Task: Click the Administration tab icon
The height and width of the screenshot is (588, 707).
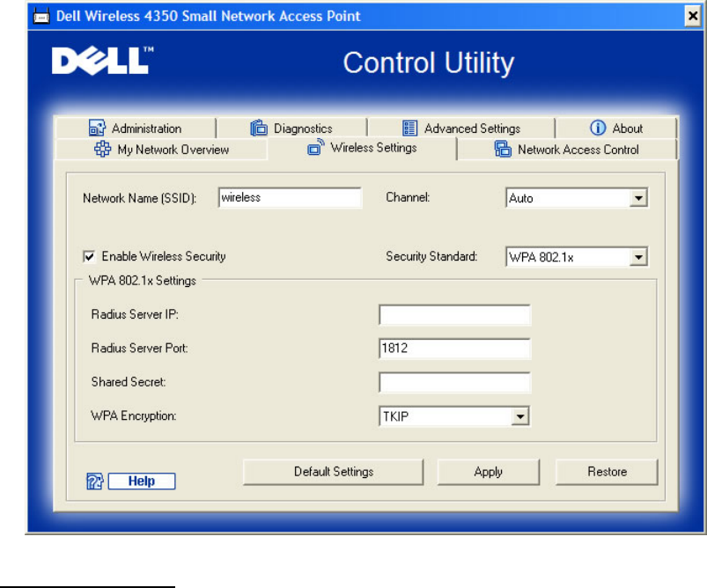Action: coord(97,128)
